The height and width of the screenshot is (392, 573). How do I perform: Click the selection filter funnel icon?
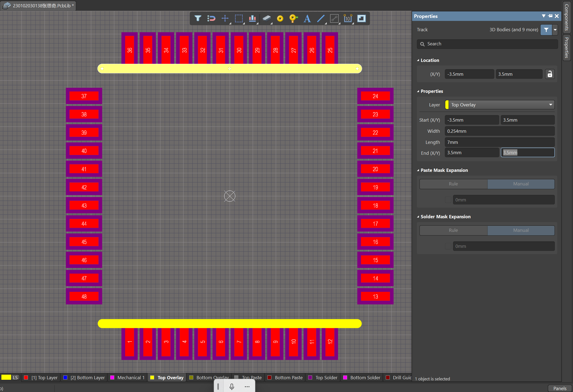coord(198,18)
